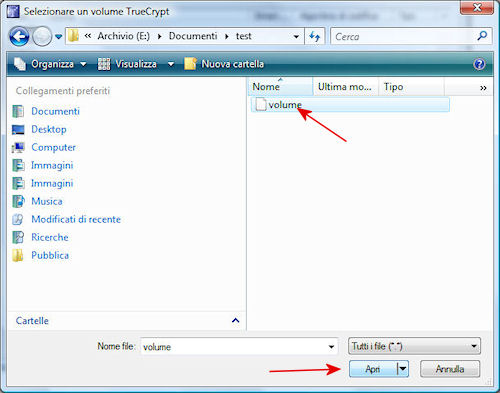The height and width of the screenshot is (393, 500).
Task: Create a folder with Nuova cartella
Action: point(224,64)
